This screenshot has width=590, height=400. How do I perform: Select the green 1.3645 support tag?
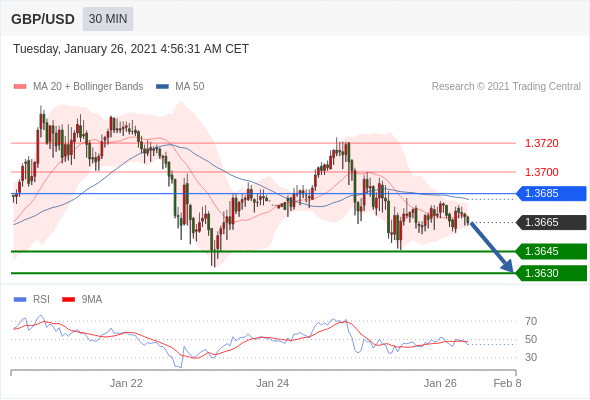(551, 251)
